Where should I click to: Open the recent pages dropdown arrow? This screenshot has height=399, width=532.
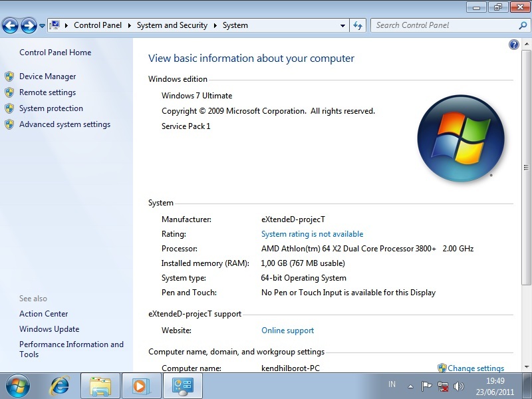[x=42, y=25]
